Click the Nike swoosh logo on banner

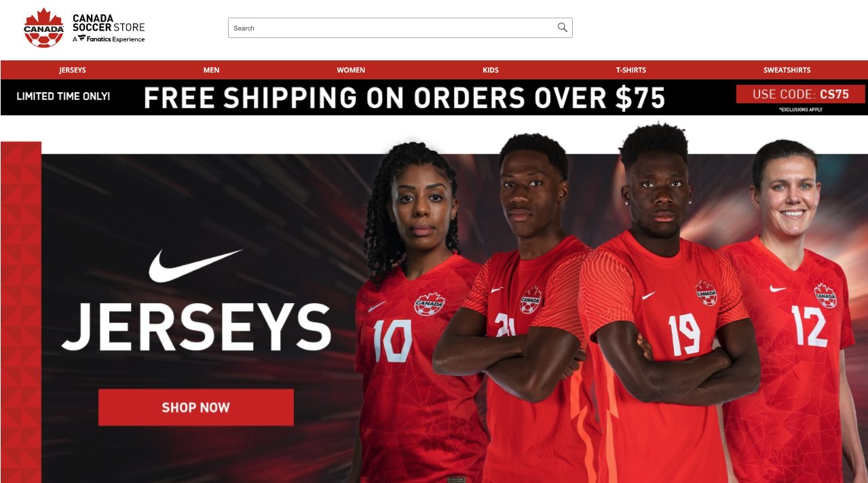tap(195, 266)
